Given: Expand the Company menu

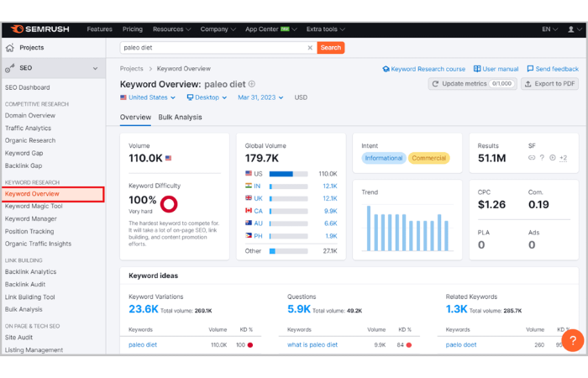Looking at the screenshot, I should 218,29.
